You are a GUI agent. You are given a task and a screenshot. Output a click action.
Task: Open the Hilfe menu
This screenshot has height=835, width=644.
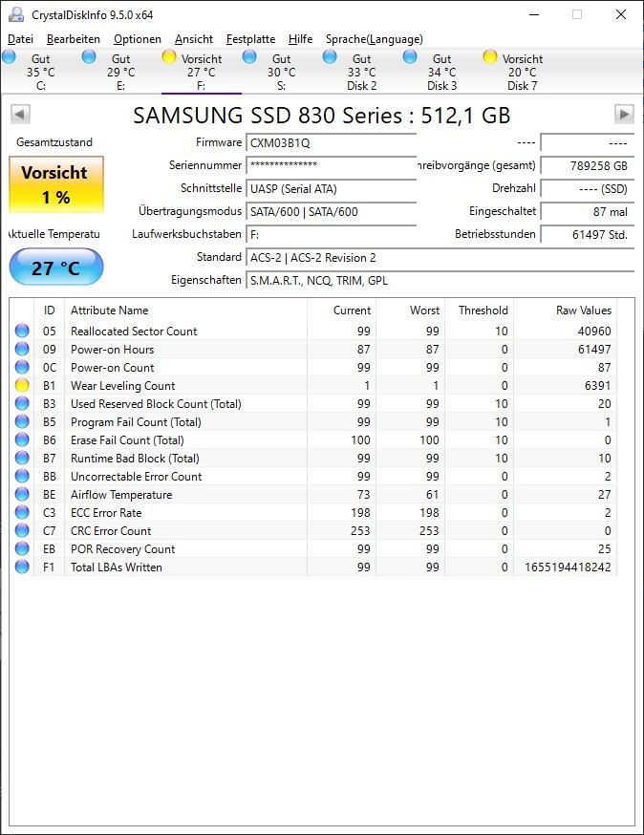(x=300, y=39)
